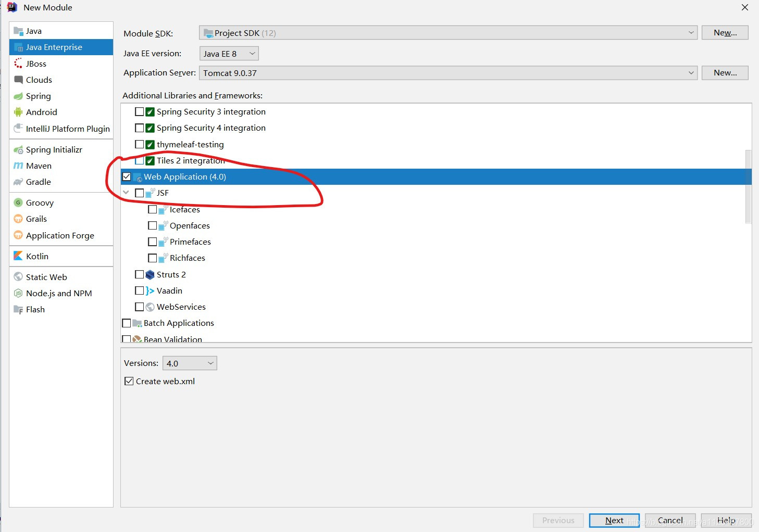The width and height of the screenshot is (759, 532).
Task: Click the Next button
Action: [x=614, y=521]
